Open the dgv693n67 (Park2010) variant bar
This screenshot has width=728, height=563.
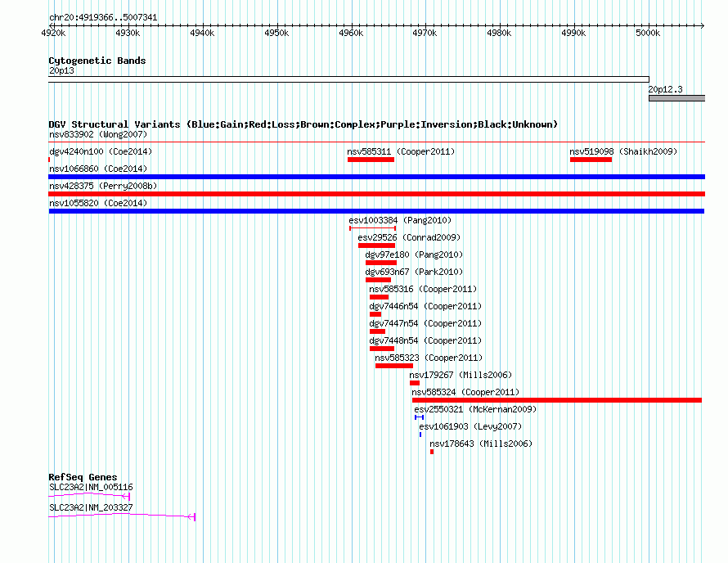tap(378, 280)
